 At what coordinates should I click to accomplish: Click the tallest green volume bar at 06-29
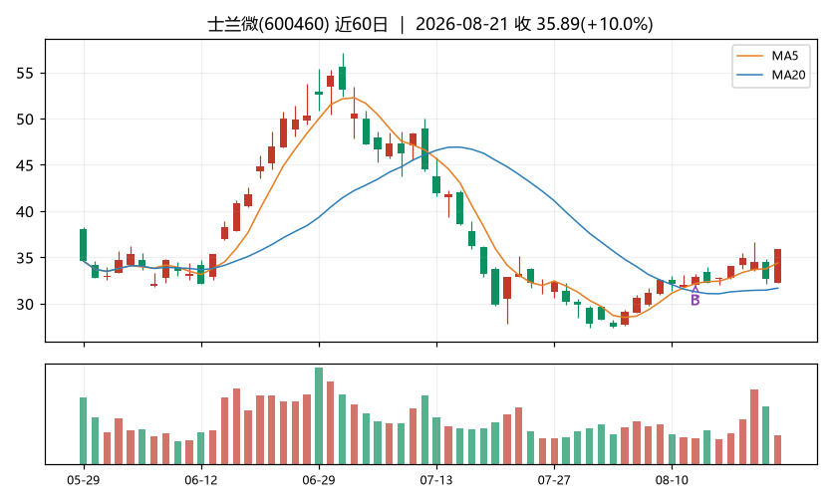[319, 415]
